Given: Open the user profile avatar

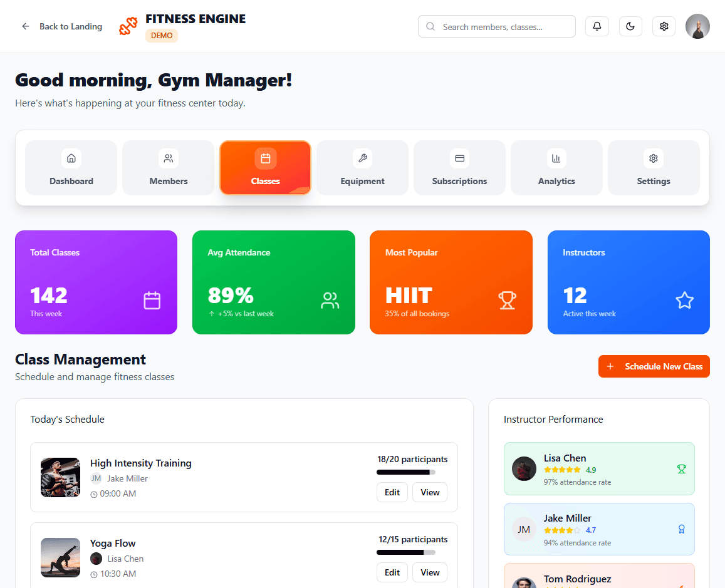Looking at the screenshot, I should (697, 26).
